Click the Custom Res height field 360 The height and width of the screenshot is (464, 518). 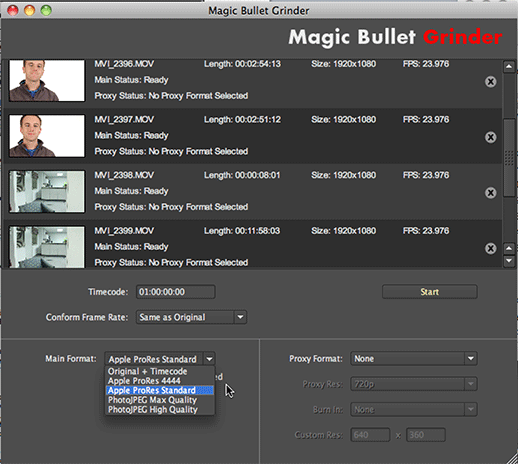click(x=426, y=435)
